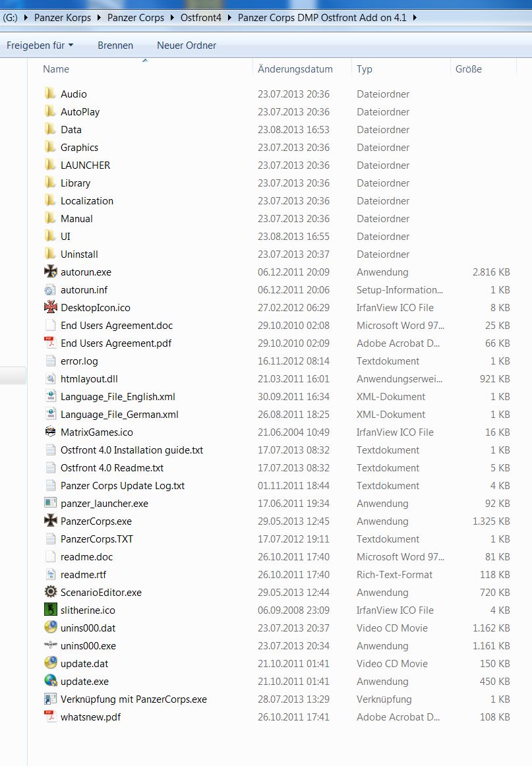Click the update.dat disc icon

click(50, 663)
